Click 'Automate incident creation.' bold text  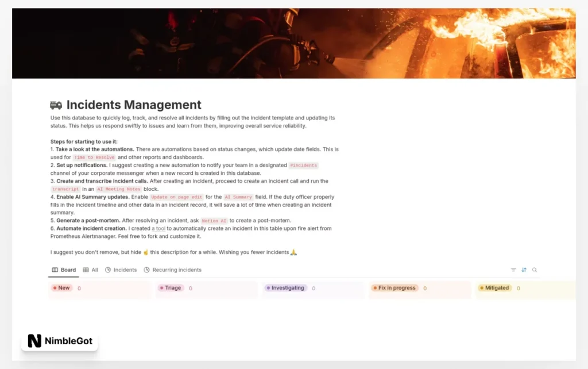coord(91,228)
